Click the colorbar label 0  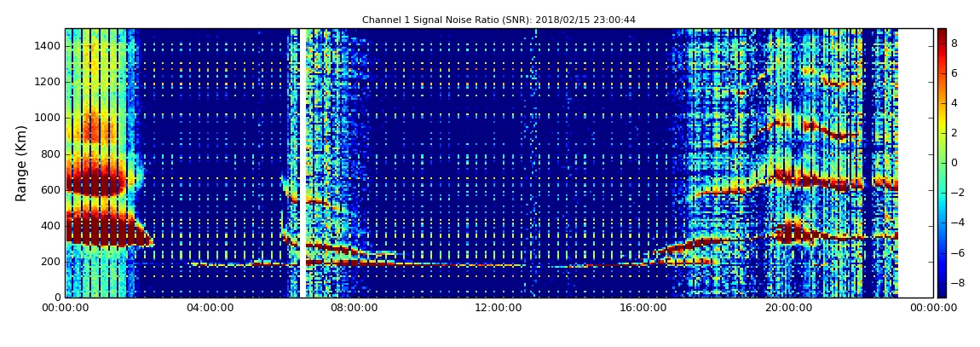click(x=954, y=163)
